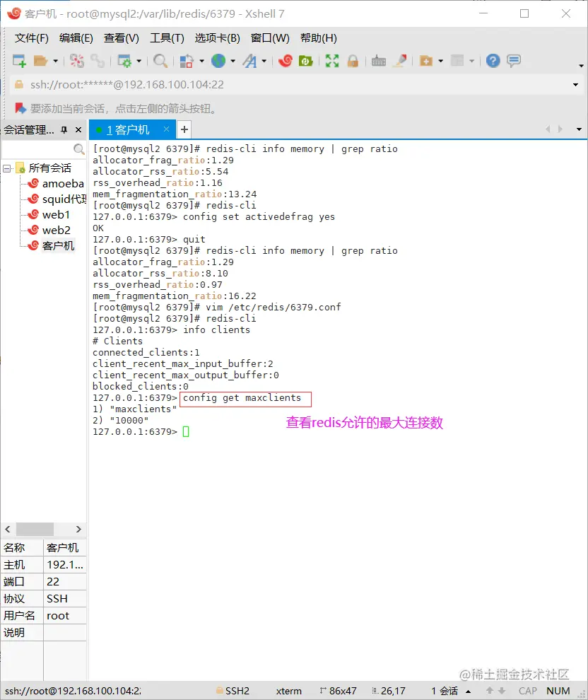The height and width of the screenshot is (700, 588).
Task: Expand the color scheme dropdown arrow
Action: point(201,61)
